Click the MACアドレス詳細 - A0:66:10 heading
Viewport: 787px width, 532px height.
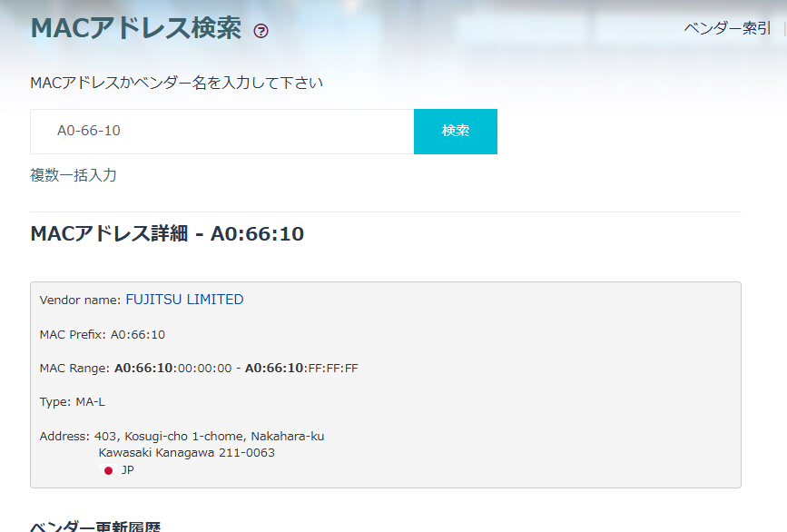pyautogui.click(x=167, y=234)
